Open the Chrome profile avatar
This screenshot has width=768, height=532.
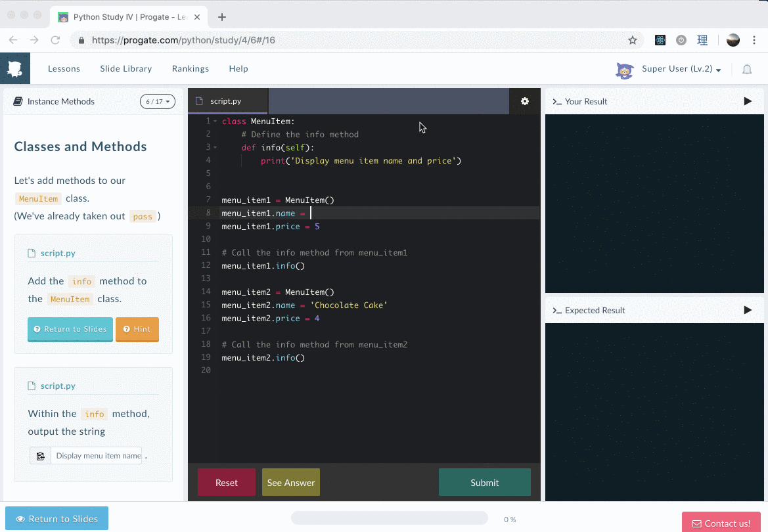tap(733, 40)
